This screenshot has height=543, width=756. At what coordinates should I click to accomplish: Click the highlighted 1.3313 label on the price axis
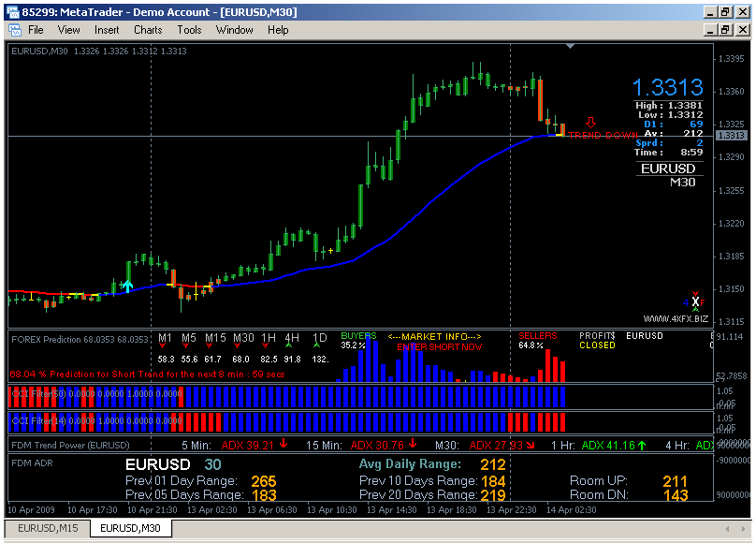(732, 135)
